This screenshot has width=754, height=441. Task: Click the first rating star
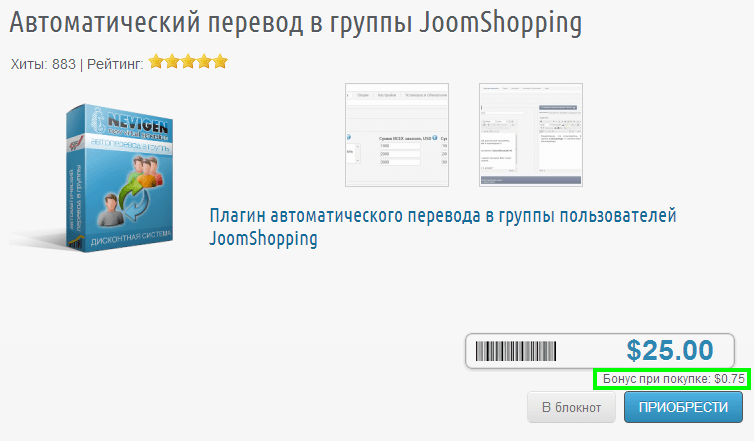pyautogui.click(x=157, y=62)
